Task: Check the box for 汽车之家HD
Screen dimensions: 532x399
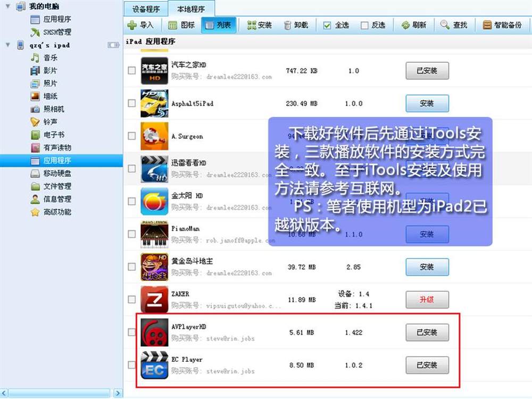Action: 131,71
